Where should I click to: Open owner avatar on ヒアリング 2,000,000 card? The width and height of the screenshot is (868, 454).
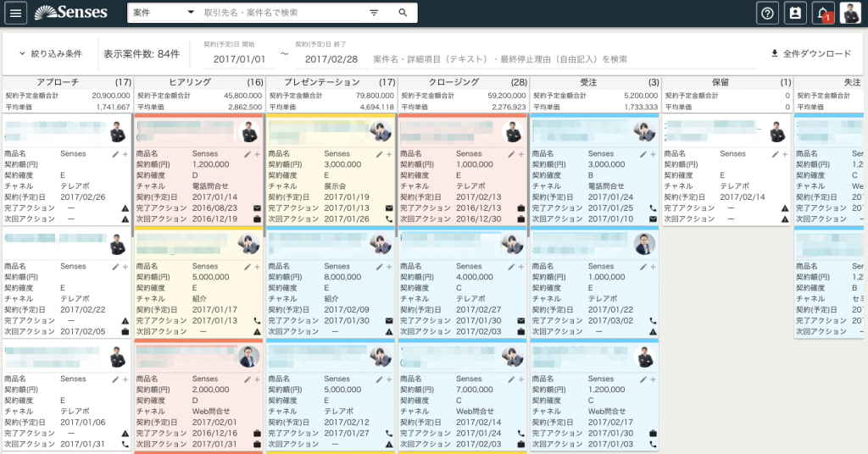[x=248, y=357]
